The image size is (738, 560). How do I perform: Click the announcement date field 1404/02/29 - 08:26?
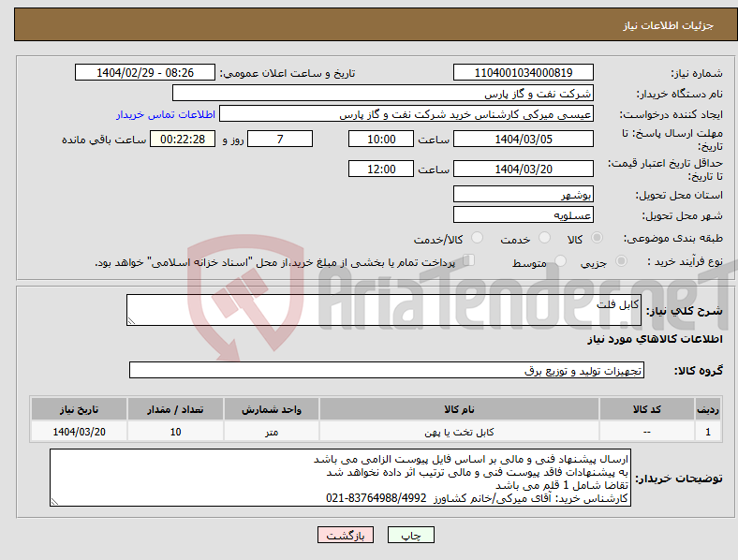[145, 72]
